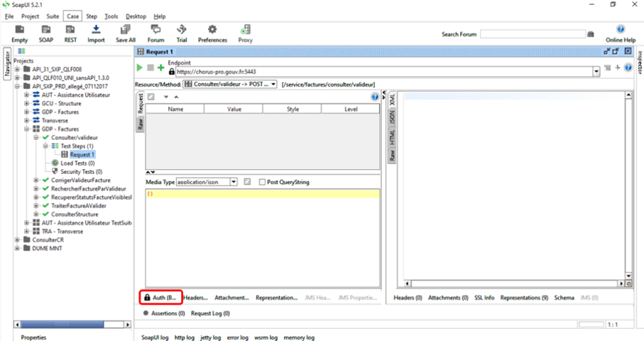Expand ConsulterCR project node
This screenshot has height=341, width=644.
tap(17, 239)
